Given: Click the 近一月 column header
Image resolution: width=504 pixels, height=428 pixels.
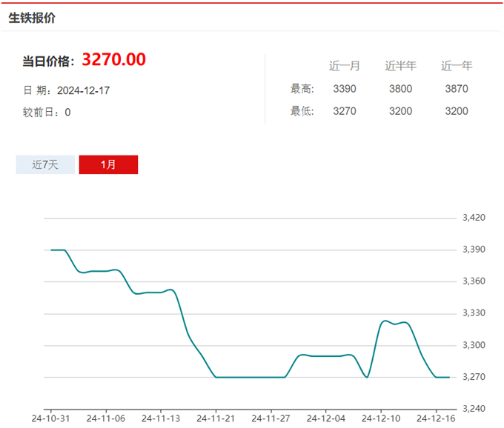Looking at the screenshot, I should (344, 66).
